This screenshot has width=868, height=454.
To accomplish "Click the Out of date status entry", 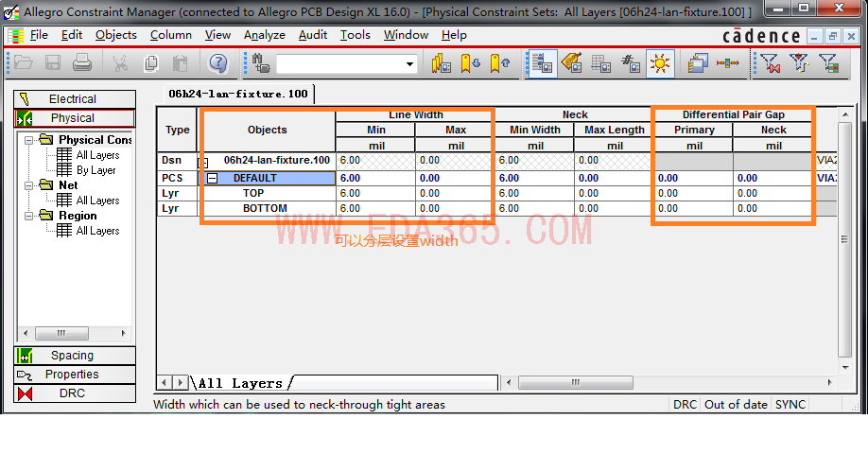I will (x=736, y=405).
